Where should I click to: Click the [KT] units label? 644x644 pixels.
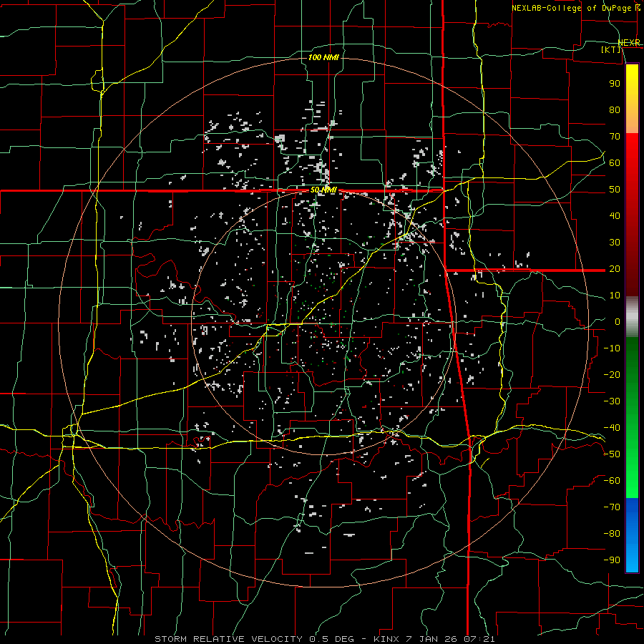pos(611,49)
